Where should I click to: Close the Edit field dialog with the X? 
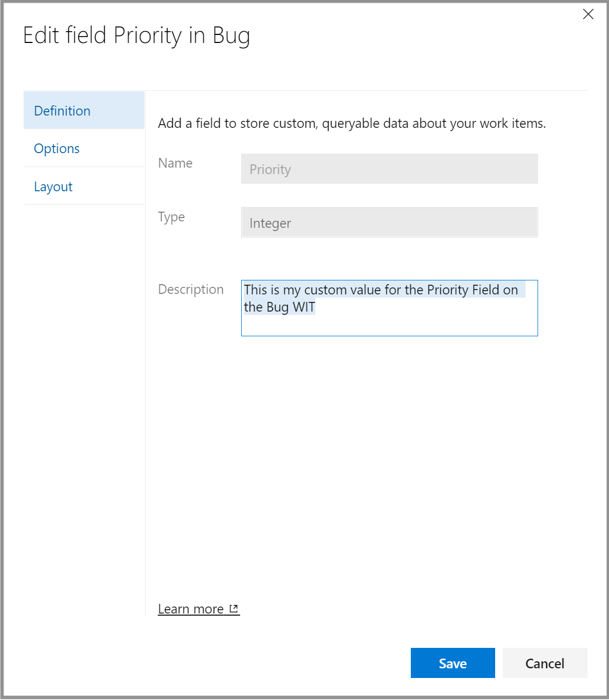tap(589, 15)
